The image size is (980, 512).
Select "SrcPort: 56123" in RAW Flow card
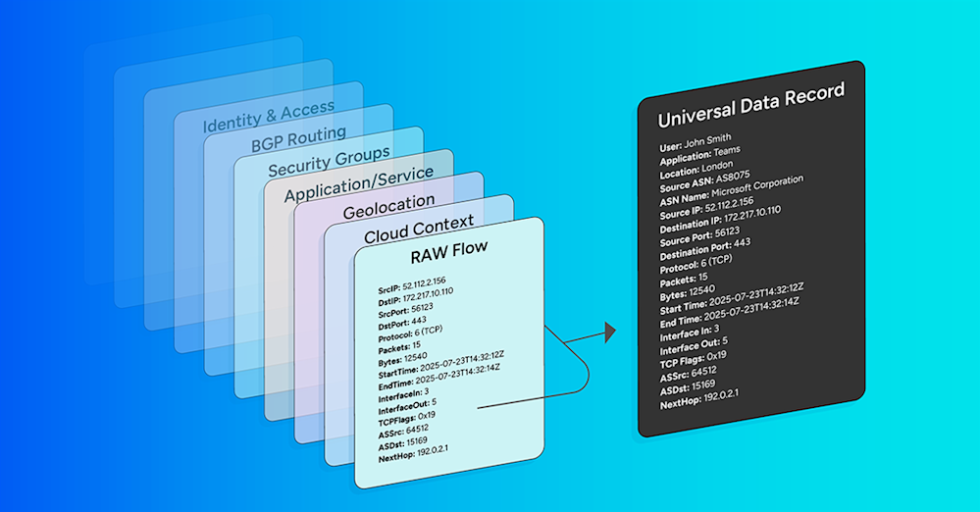click(405, 311)
